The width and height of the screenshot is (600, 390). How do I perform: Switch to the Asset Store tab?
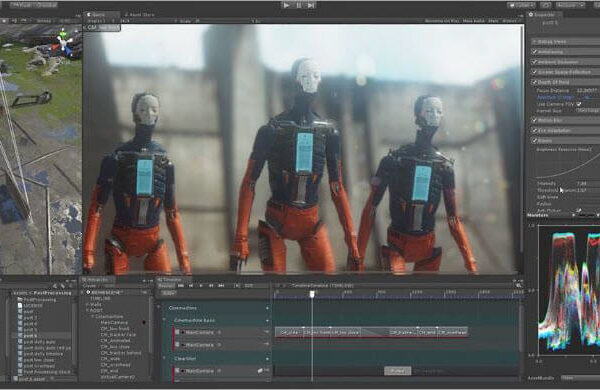pos(139,15)
